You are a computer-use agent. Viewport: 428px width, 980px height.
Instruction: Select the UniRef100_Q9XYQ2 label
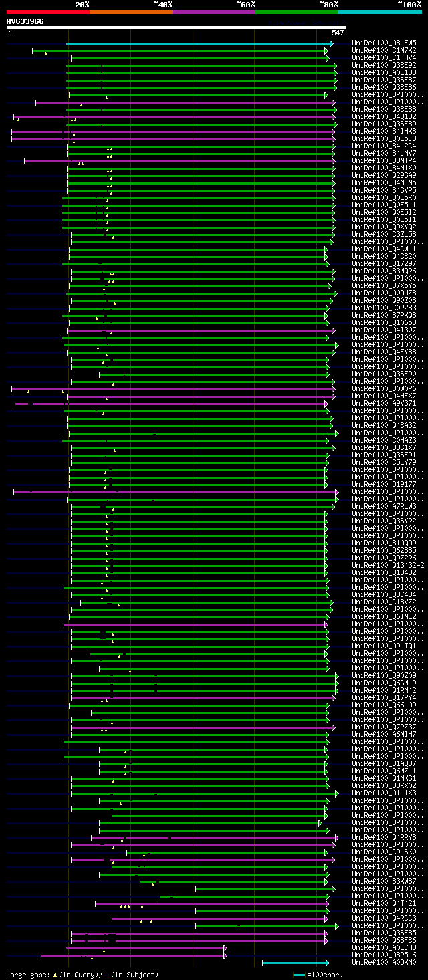[384, 227]
